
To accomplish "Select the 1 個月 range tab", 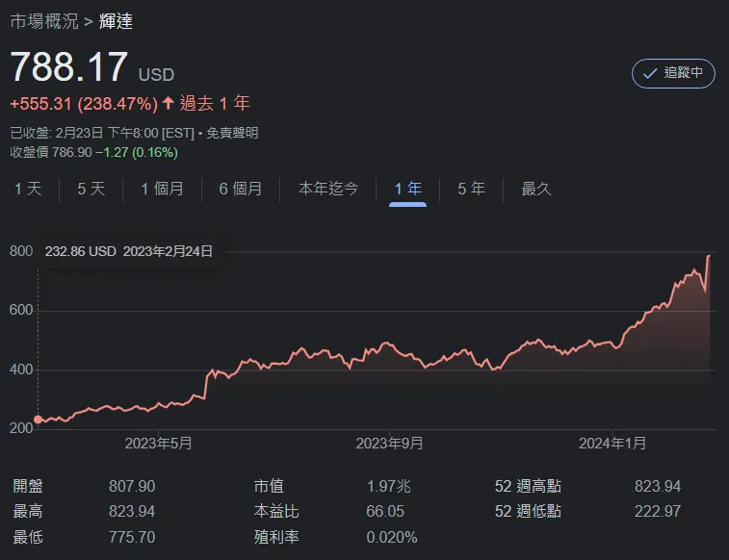I will (162, 189).
